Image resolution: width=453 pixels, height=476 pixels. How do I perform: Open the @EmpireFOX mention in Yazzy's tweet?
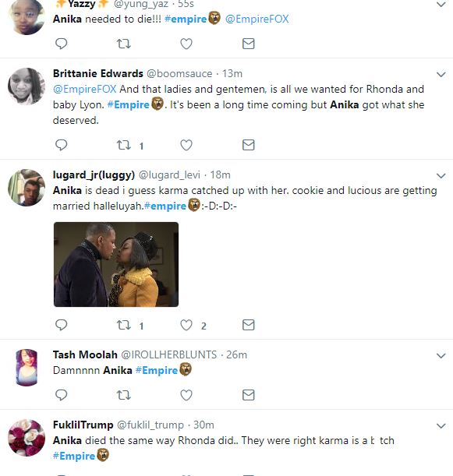(257, 19)
